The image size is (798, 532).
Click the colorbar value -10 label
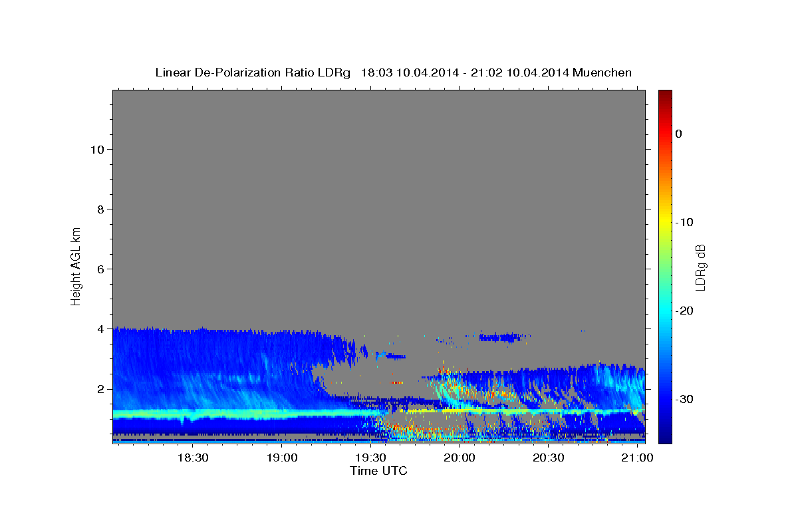(x=685, y=222)
